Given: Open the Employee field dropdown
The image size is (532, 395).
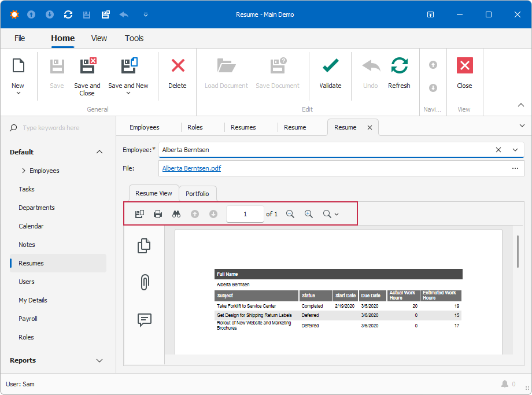Looking at the screenshot, I should (x=515, y=149).
